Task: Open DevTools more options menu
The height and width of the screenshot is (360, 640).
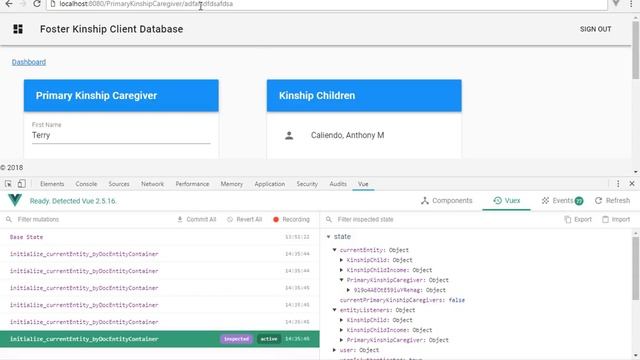Action: coord(618,184)
